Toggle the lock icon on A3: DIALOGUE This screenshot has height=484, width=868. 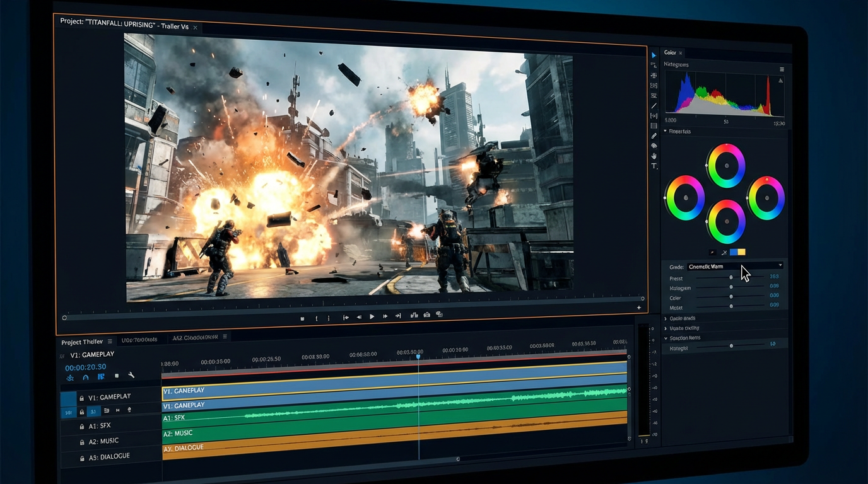pos(82,458)
